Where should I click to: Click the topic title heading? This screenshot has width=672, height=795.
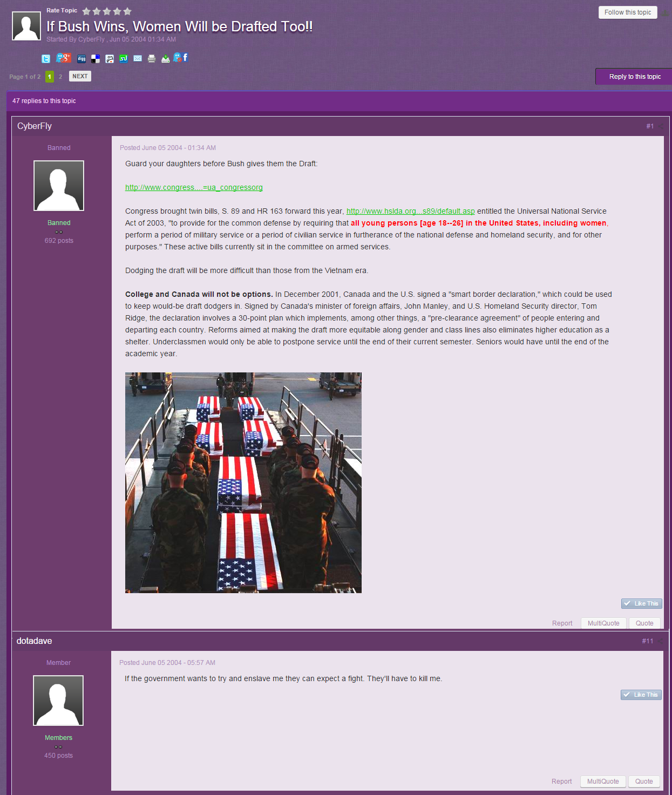(x=180, y=26)
